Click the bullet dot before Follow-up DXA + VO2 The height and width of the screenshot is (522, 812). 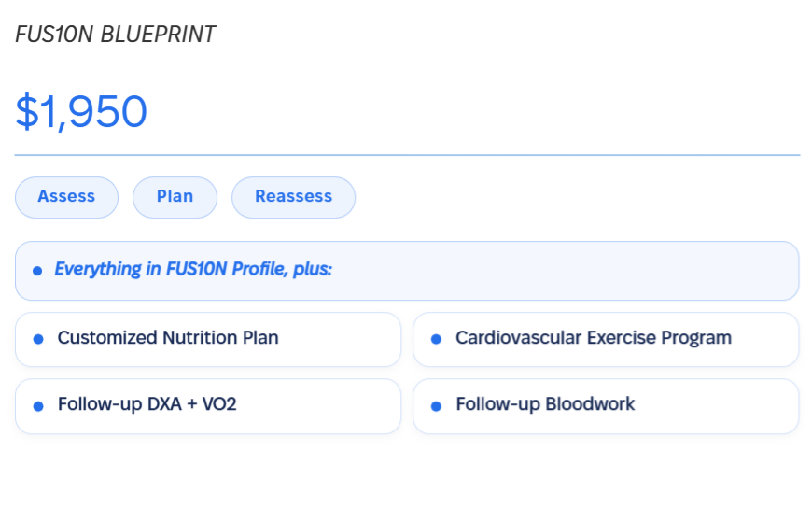[38, 406]
